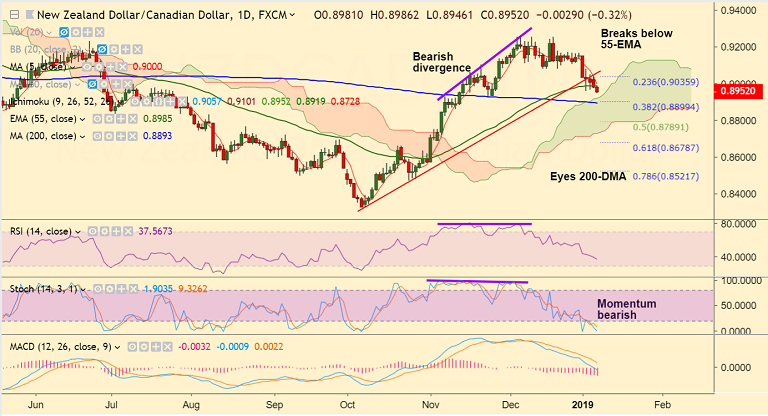
Task: Remove the Ichimoku indicator with X
Action: click(182, 101)
